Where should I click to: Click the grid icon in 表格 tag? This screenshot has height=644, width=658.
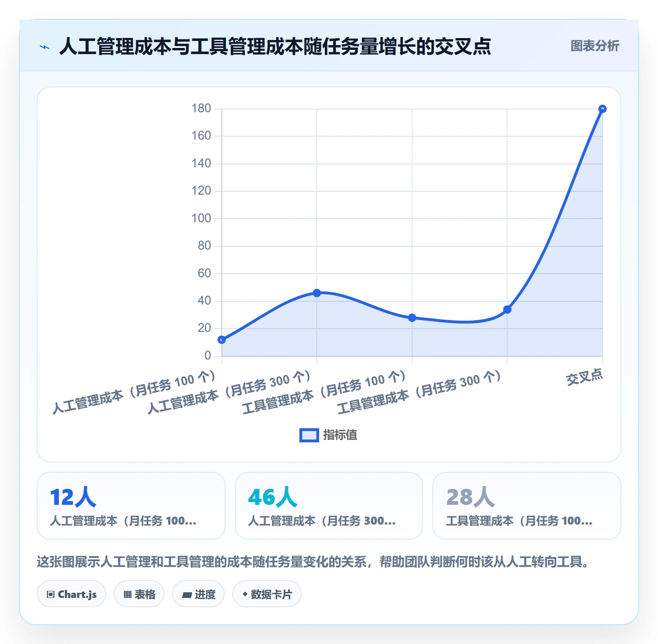click(x=127, y=595)
